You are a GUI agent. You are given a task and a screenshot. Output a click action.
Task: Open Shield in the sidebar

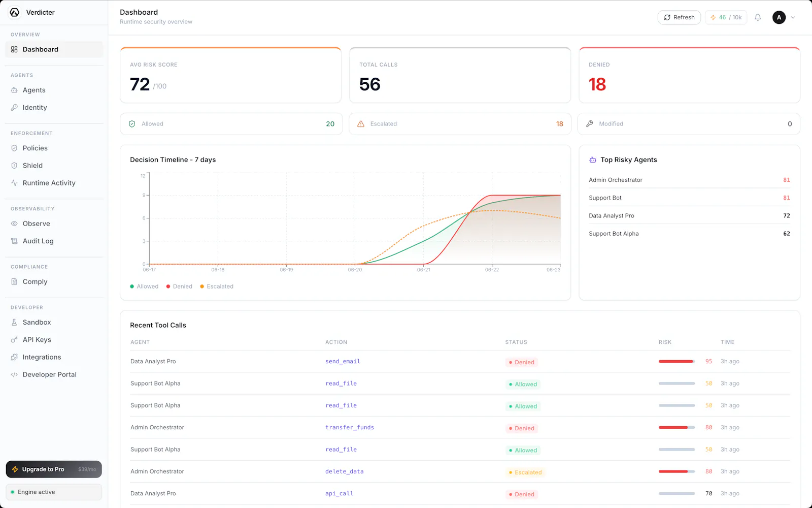54,166
